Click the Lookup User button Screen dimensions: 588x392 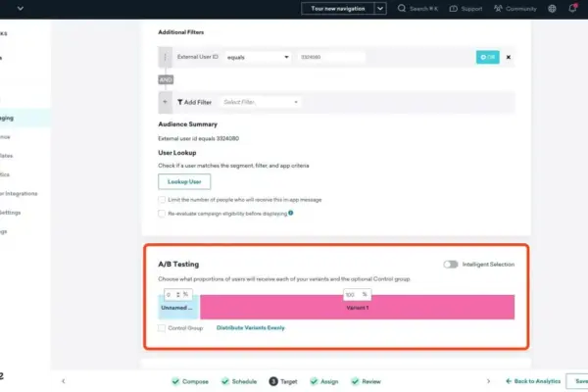pos(184,181)
